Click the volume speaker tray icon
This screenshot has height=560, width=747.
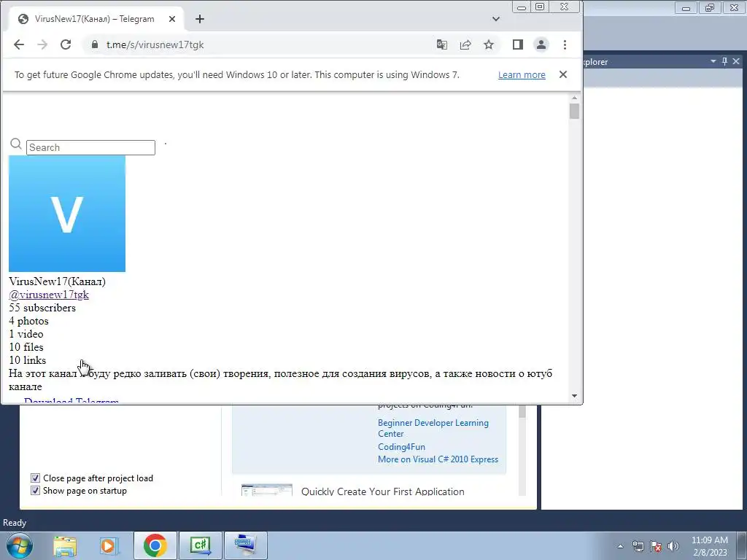673,546
